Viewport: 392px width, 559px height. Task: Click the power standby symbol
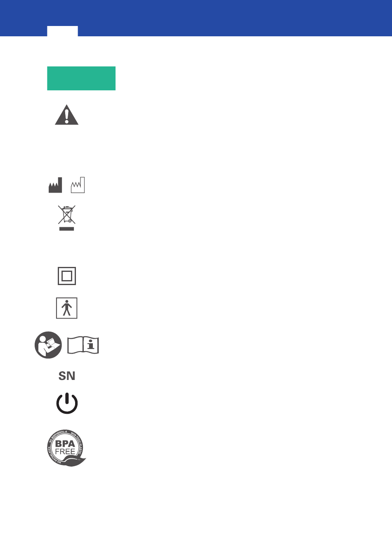pyautogui.click(x=67, y=403)
